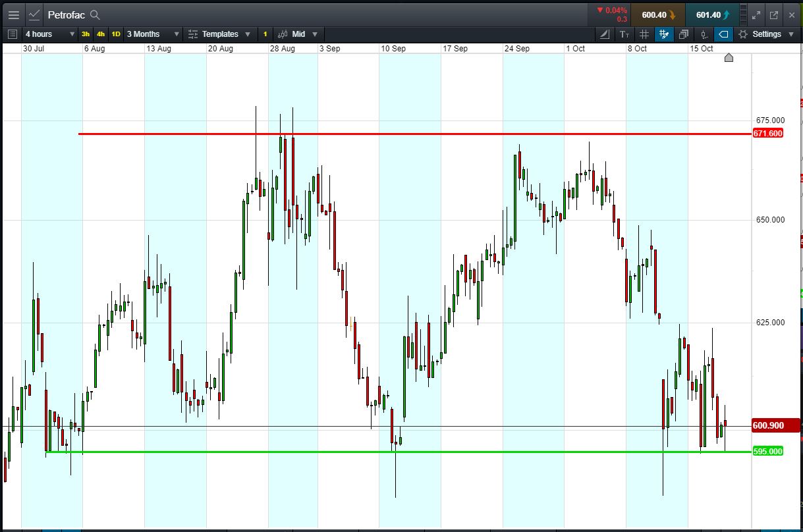The image size is (803, 532).
Task: Open the 3 Months range dropdown
Action: 153,34
